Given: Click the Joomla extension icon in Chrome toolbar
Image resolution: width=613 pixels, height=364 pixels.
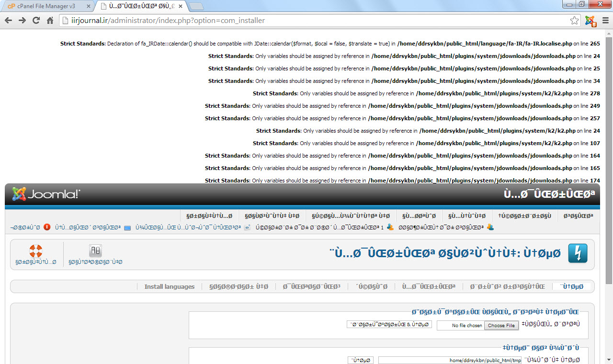Looking at the screenshot, I should click(590, 21).
